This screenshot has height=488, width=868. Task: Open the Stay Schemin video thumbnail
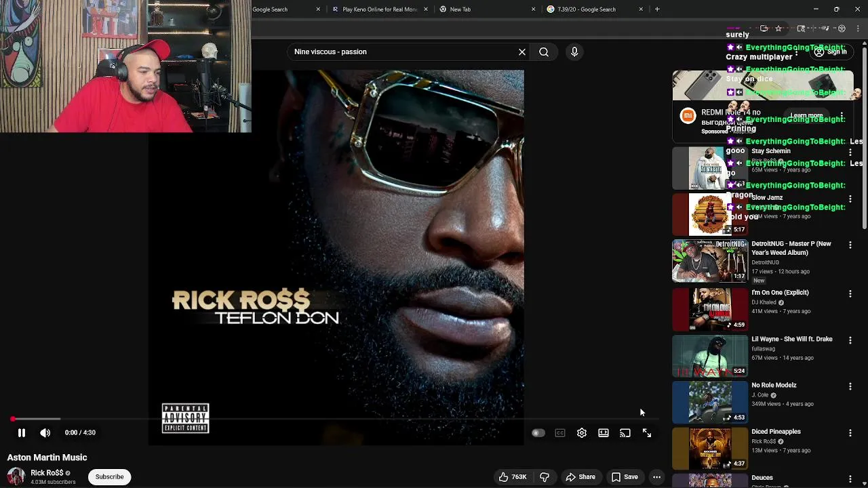(x=709, y=168)
